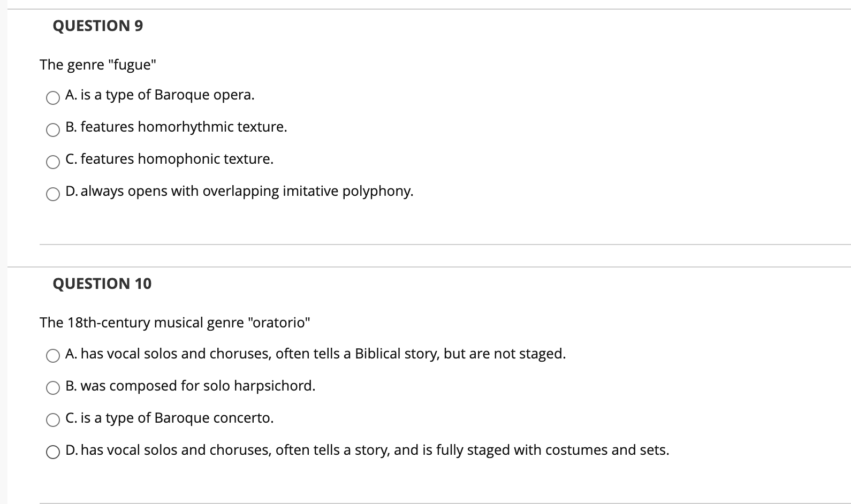
Task: Click the QUESTION 9 heading
Action: tap(98, 26)
